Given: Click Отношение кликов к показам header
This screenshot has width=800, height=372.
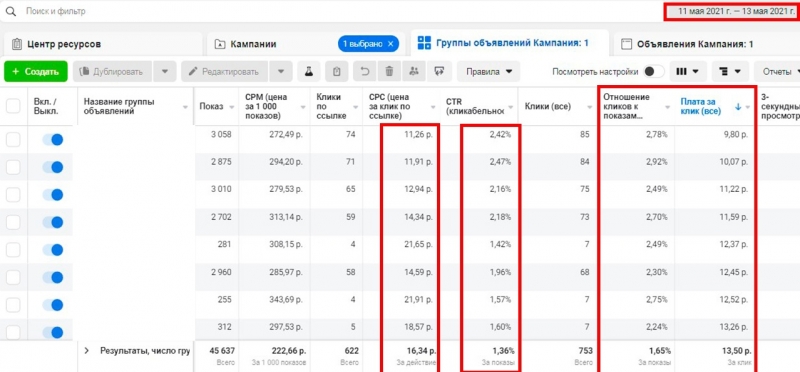Looking at the screenshot, I should 636,106.
